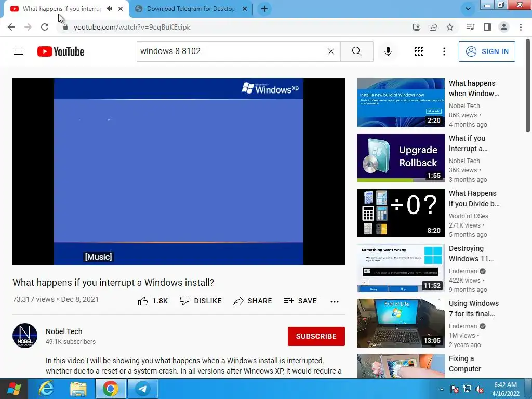Screen dimensions: 532x399
Task: Open the 2:20 Windows expired build thumbnail
Action: [x=401, y=103]
